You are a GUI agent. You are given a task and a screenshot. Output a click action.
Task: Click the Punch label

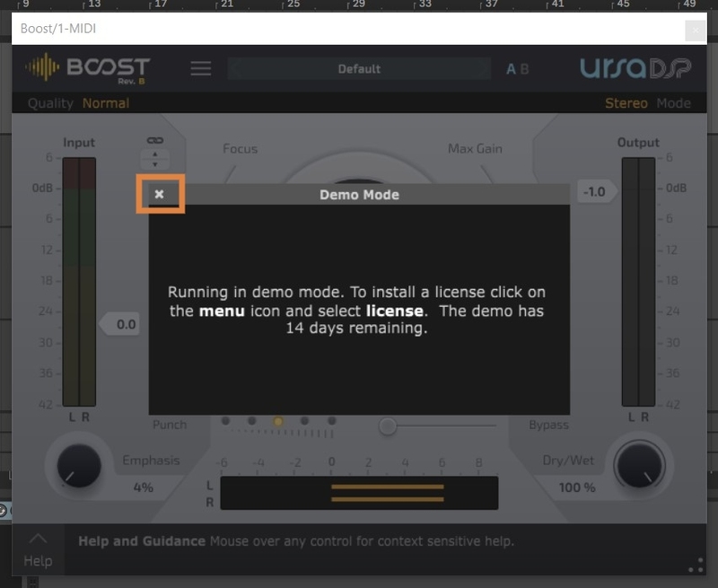click(170, 425)
